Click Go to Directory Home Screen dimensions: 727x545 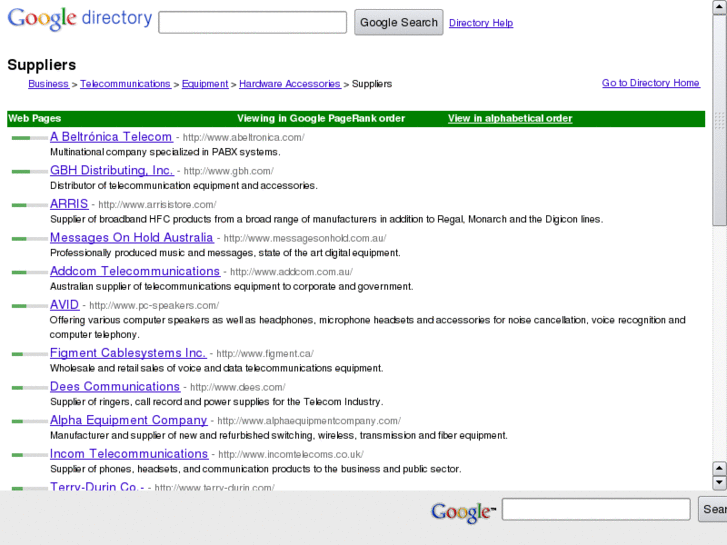(650, 83)
